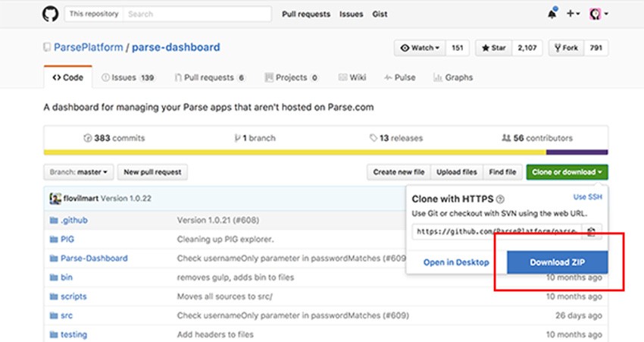Open commit 'Moves all sources to src/'
644x342 pixels.
(225, 297)
